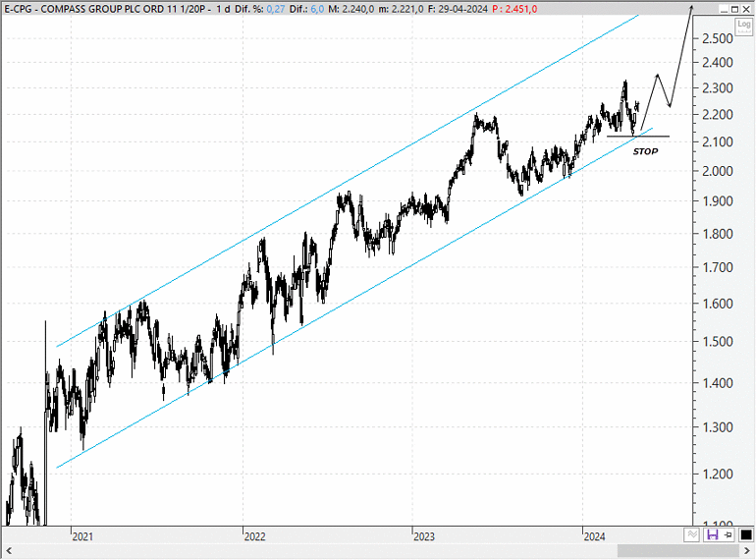This screenshot has width=756, height=560.
Task: Click the red 'P : 2.451,0' value
Action: [x=514, y=9]
